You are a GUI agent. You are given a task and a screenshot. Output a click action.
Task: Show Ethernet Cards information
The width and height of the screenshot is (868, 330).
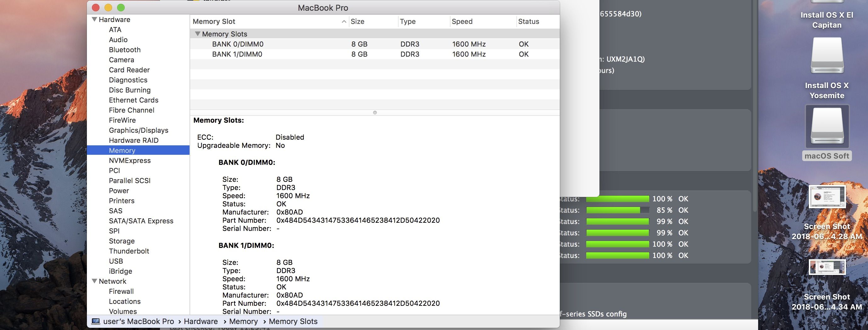click(133, 100)
